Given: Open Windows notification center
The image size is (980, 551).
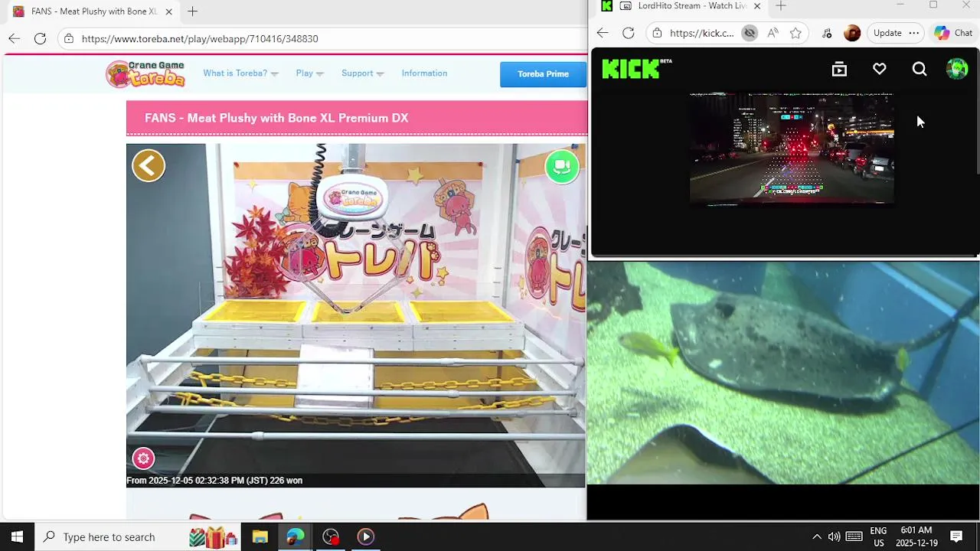Looking at the screenshot, I should 956,536.
